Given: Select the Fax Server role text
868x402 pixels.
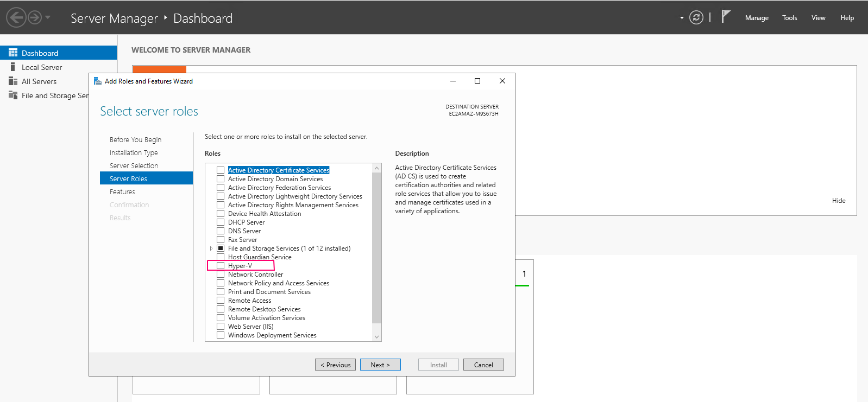Looking at the screenshot, I should (242, 240).
